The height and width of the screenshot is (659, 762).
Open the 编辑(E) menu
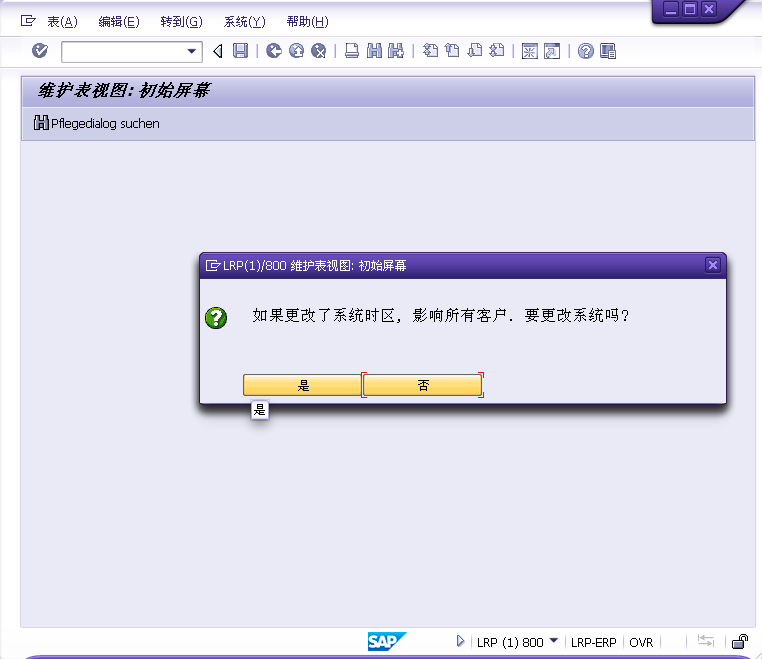(x=119, y=21)
